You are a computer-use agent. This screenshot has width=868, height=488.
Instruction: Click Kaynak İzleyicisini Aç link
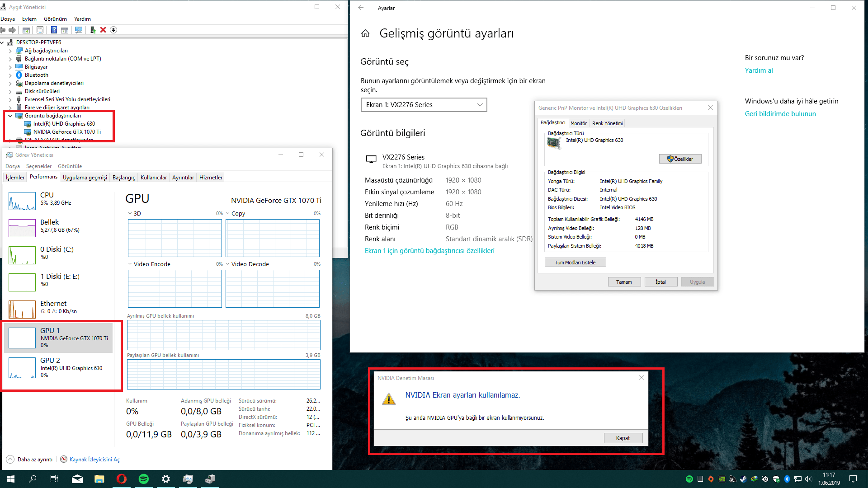(x=94, y=460)
